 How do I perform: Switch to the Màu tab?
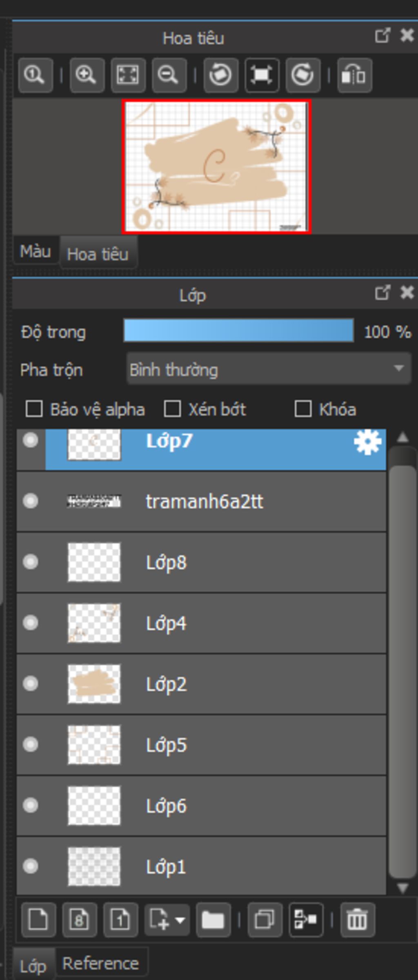point(36,251)
